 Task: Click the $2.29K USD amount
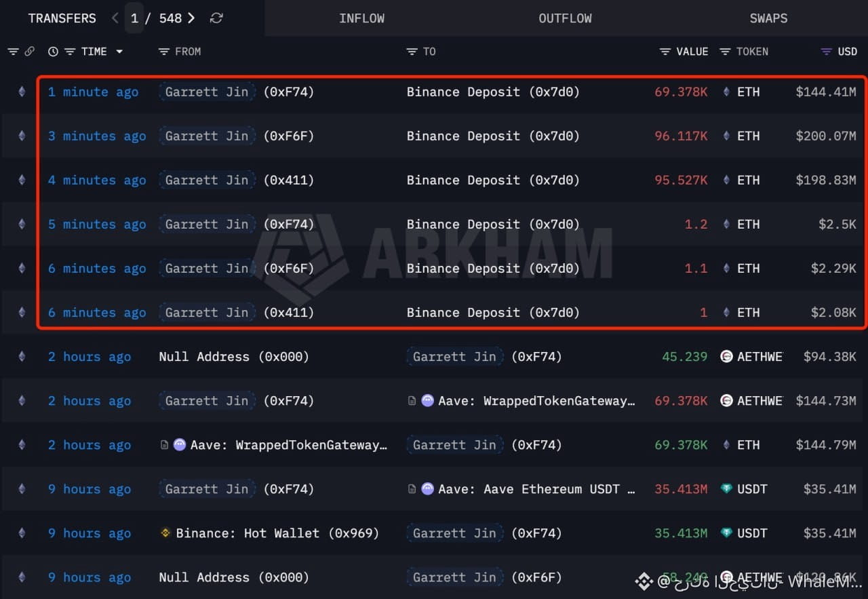[x=833, y=268]
